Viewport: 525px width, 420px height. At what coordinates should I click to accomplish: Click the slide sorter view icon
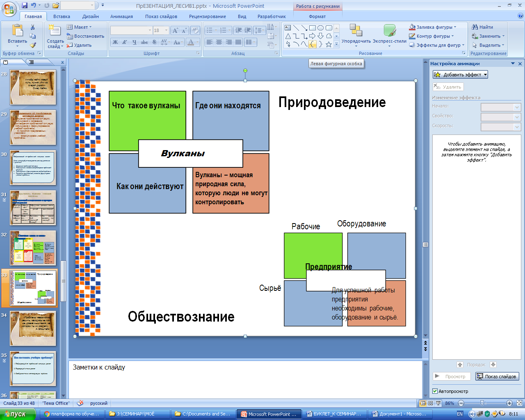point(430,403)
